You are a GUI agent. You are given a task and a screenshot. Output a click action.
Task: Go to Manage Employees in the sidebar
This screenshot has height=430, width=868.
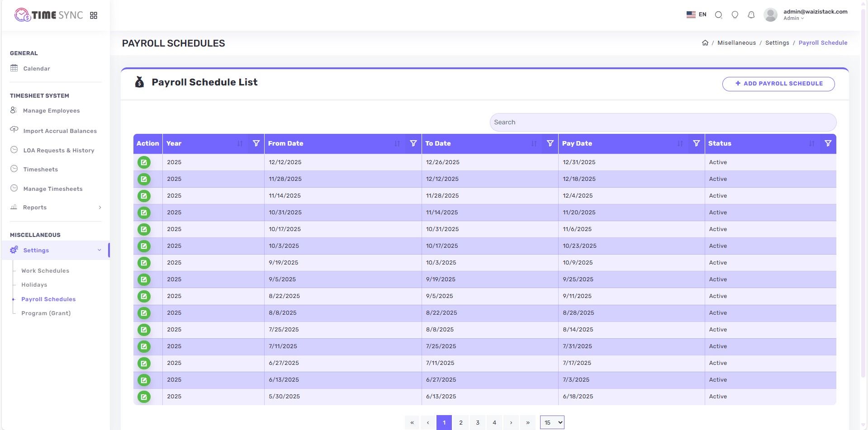pyautogui.click(x=51, y=111)
